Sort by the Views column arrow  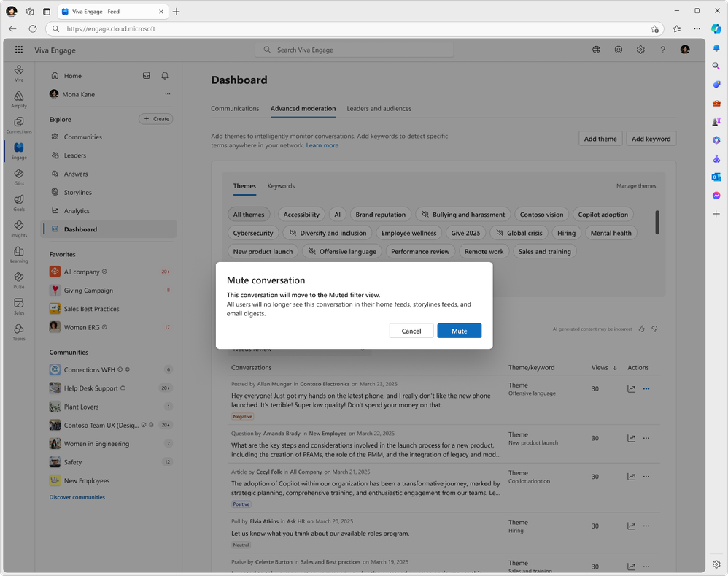click(x=615, y=368)
